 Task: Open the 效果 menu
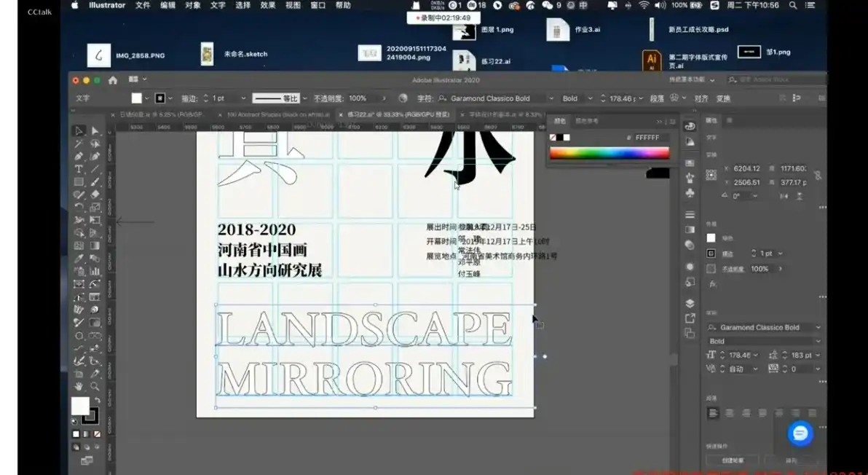[267, 6]
